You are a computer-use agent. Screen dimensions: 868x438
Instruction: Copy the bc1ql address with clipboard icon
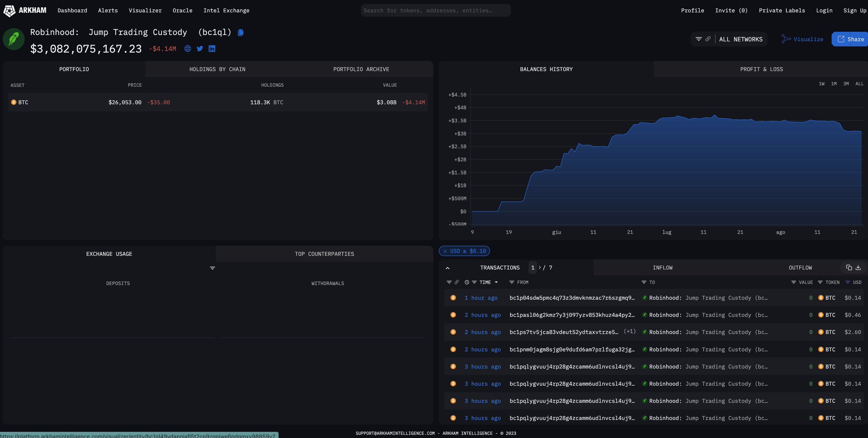coord(241,33)
